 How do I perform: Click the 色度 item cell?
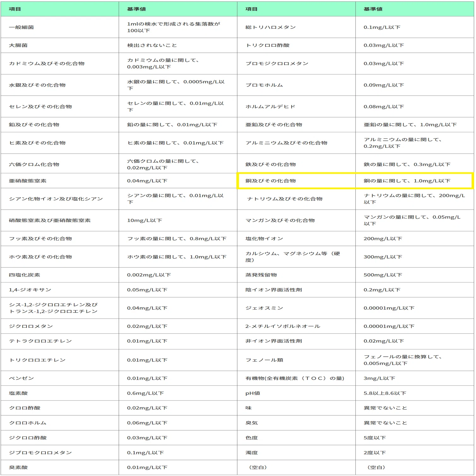click(296, 438)
